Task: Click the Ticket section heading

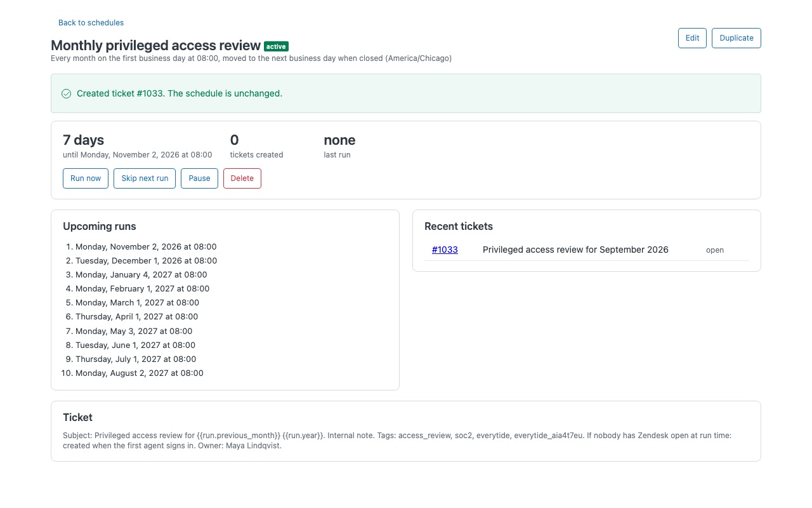Action: coord(77,418)
